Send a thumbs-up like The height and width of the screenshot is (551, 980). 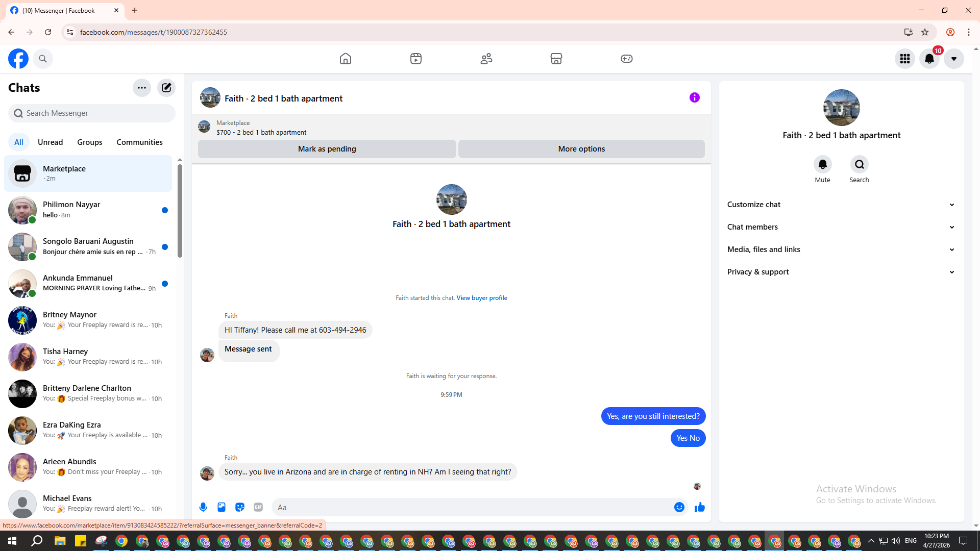pyautogui.click(x=700, y=507)
